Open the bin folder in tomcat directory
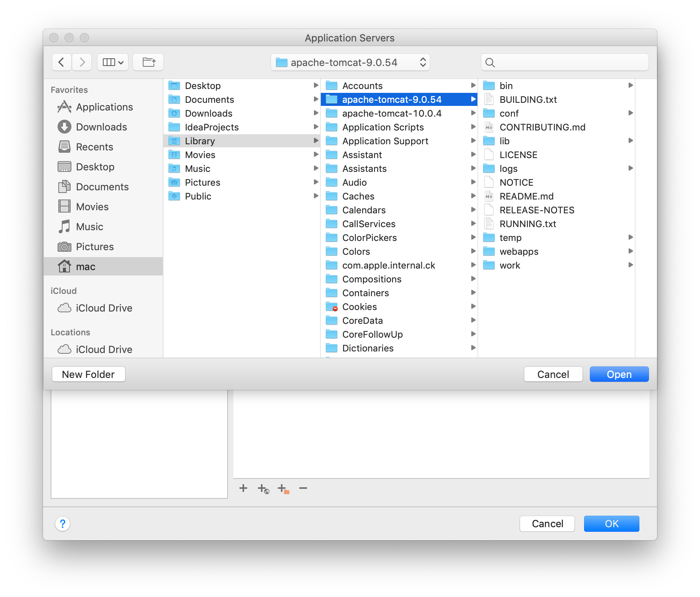This screenshot has width=700, height=597. [x=557, y=86]
